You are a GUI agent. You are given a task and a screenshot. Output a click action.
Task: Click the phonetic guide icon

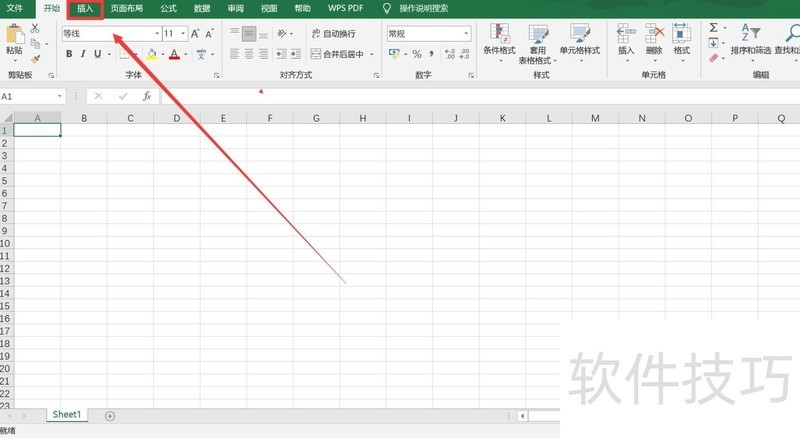coord(202,54)
